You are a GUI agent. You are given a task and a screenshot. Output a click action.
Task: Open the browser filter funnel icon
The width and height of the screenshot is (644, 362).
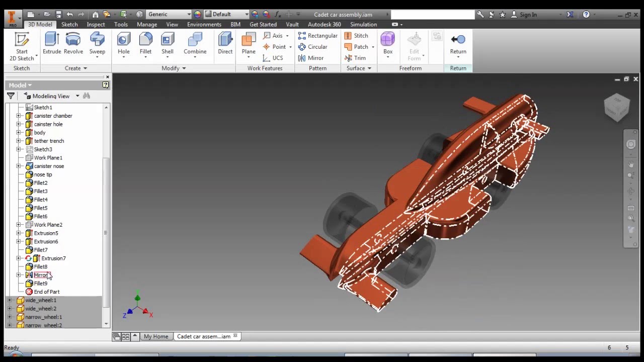(x=11, y=96)
